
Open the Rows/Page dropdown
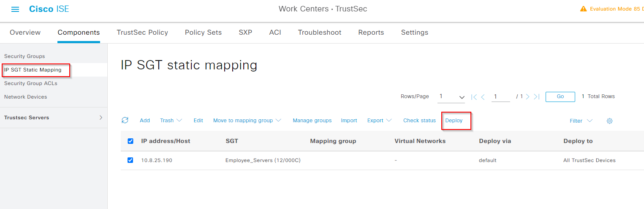click(x=451, y=97)
